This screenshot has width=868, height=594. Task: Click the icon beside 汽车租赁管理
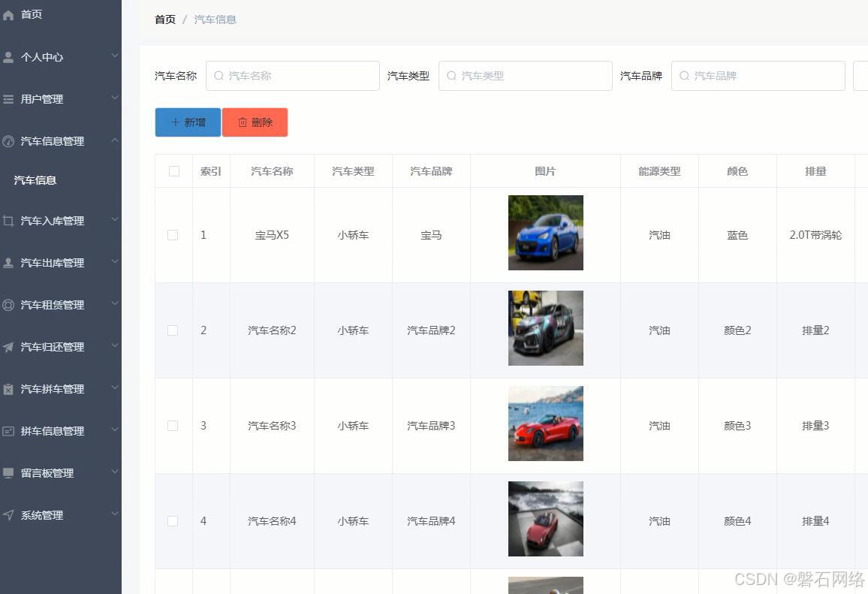pos(8,305)
